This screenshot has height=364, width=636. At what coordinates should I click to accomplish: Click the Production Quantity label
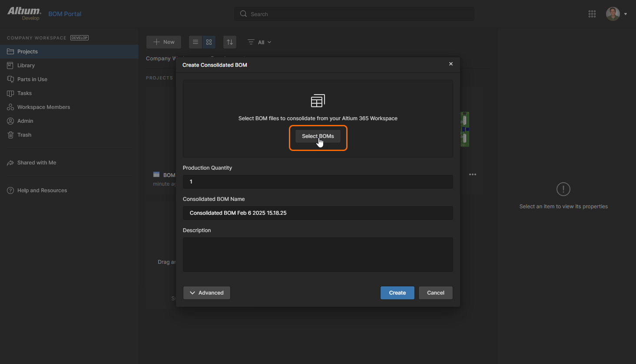click(x=207, y=168)
